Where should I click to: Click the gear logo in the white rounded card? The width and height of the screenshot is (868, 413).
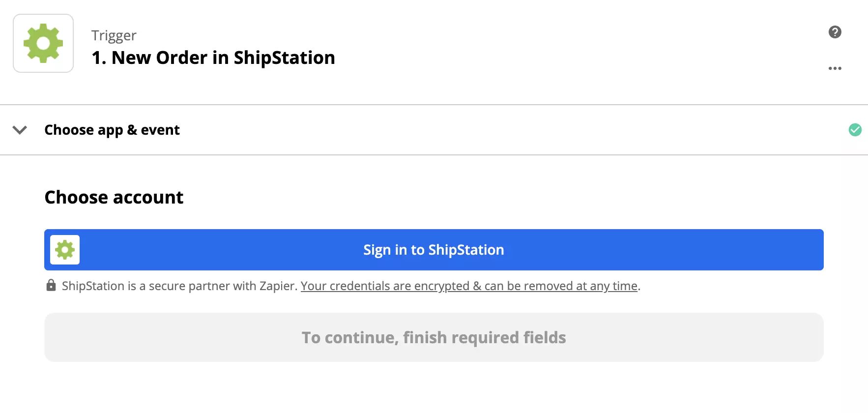[43, 43]
